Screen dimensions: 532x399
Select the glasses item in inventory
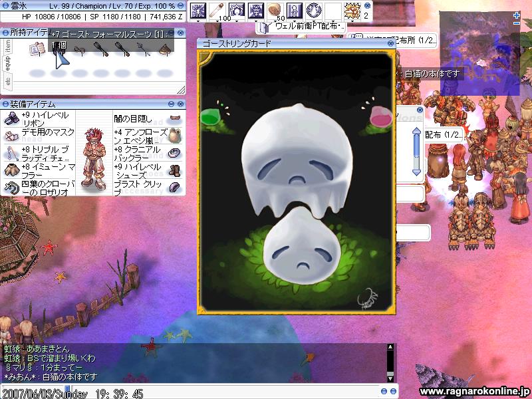coord(80,49)
